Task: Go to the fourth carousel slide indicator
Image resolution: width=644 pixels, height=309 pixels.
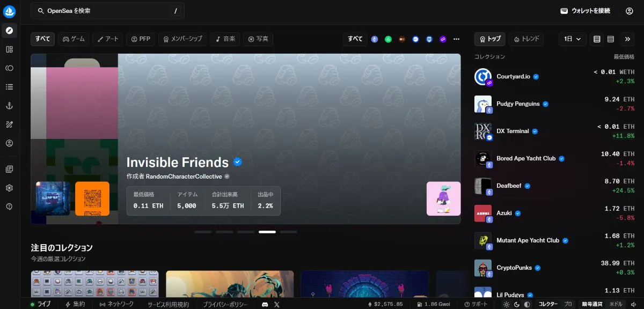Action: click(x=267, y=232)
